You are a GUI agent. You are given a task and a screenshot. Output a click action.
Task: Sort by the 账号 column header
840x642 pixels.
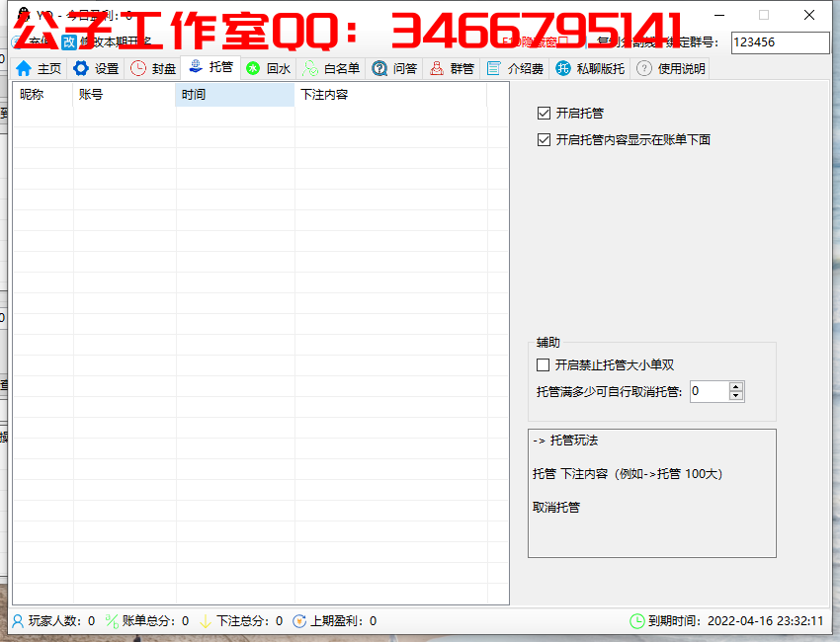point(125,95)
